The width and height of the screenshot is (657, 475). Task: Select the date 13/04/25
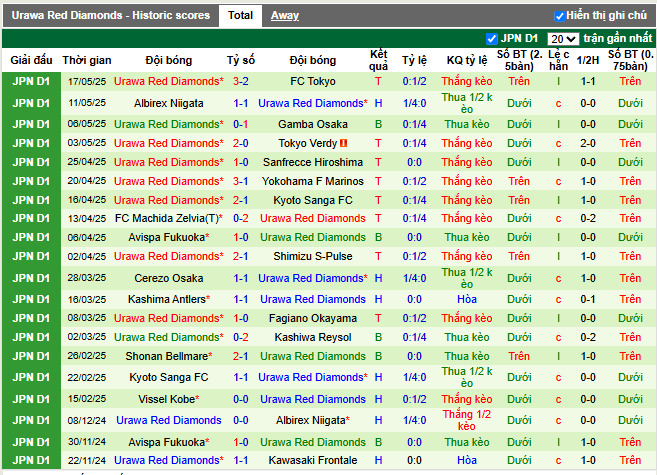pyautogui.click(x=87, y=218)
